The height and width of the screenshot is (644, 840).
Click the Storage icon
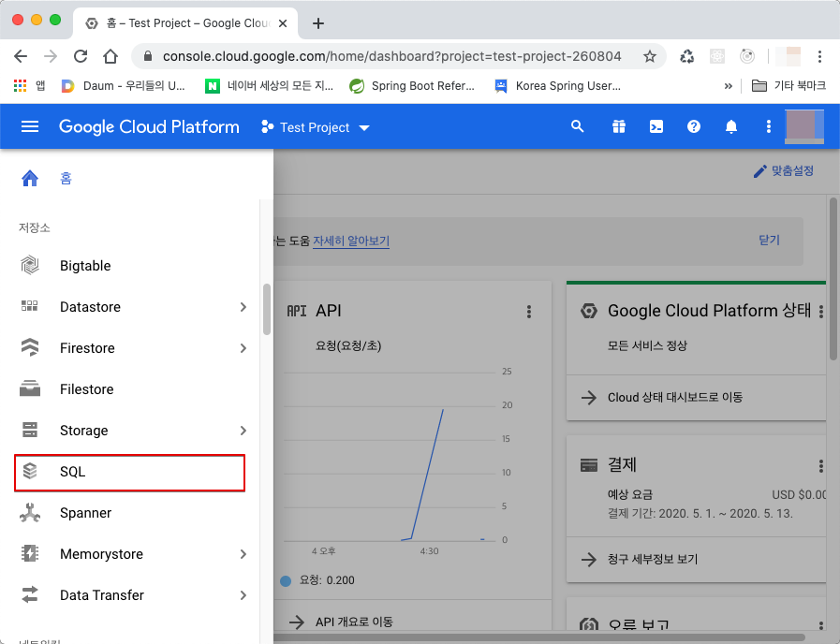coord(30,430)
